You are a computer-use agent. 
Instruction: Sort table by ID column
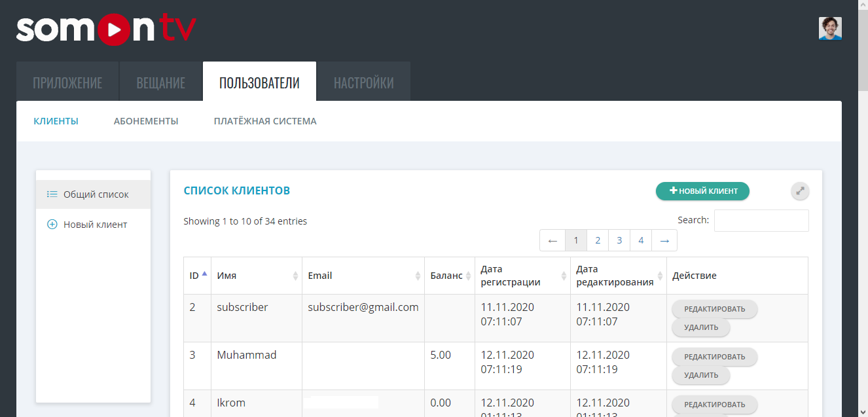tap(197, 276)
